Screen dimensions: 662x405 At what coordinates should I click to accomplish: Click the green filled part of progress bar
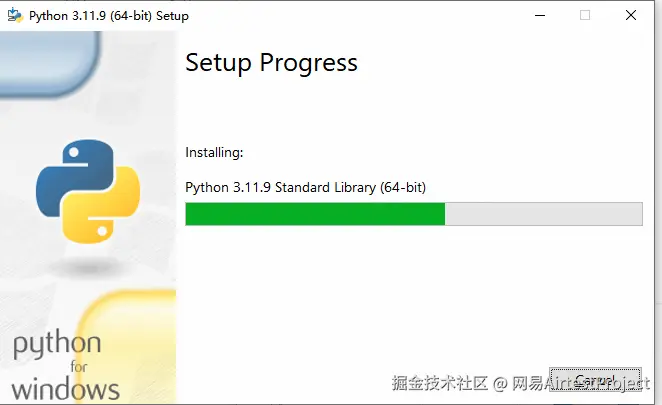[315, 214]
